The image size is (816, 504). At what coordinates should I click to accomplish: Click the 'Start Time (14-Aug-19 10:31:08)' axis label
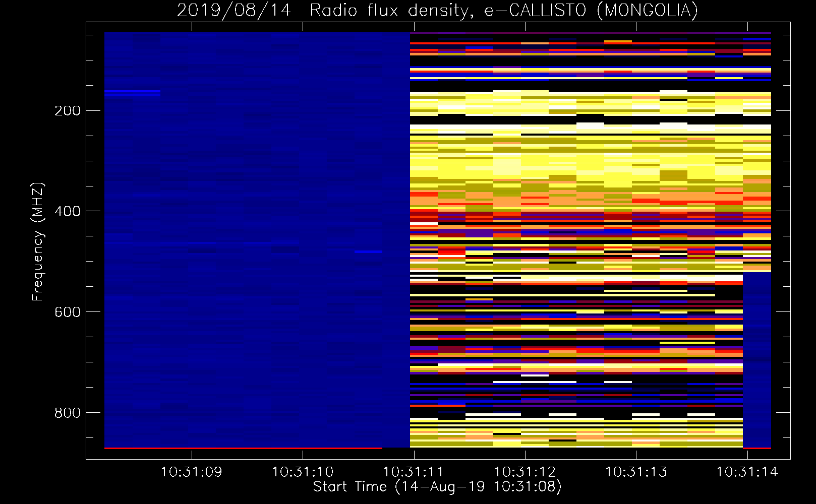(437, 487)
